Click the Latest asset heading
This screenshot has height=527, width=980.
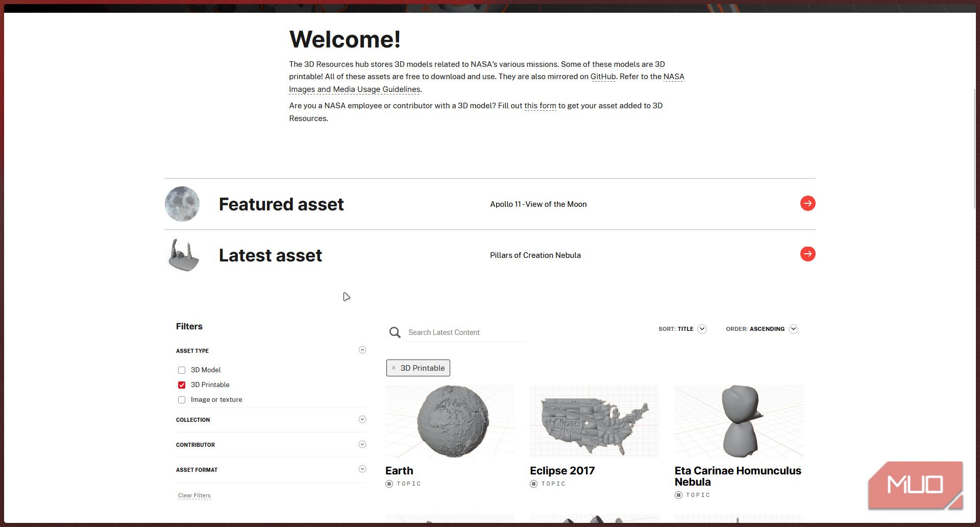pos(271,255)
